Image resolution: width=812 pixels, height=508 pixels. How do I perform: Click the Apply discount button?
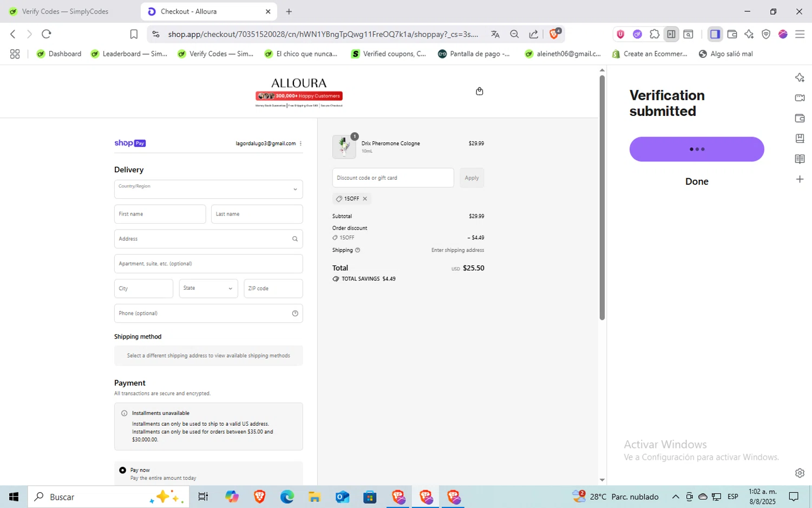point(472,178)
